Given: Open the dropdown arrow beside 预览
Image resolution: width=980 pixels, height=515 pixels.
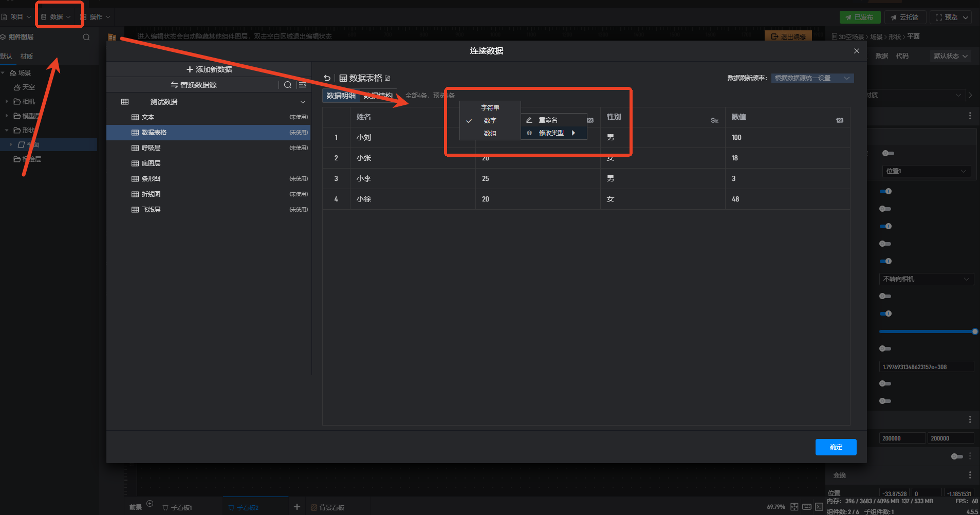Looking at the screenshot, I should (966, 17).
